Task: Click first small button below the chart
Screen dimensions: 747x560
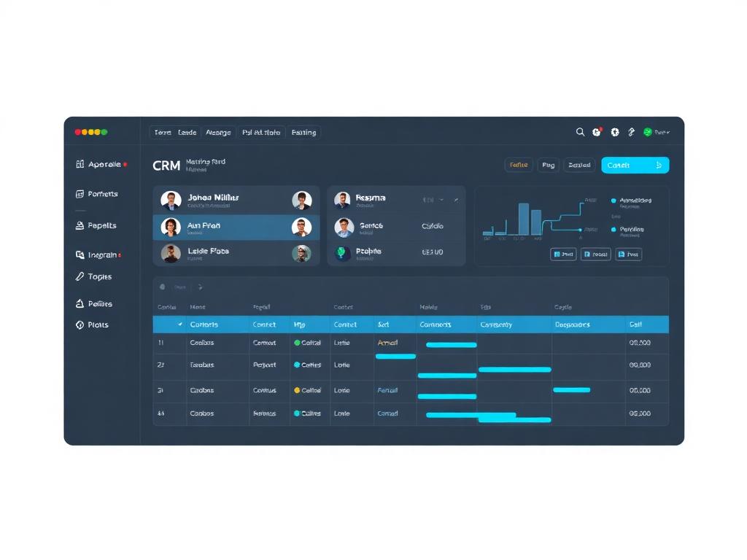Action: pyautogui.click(x=563, y=254)
